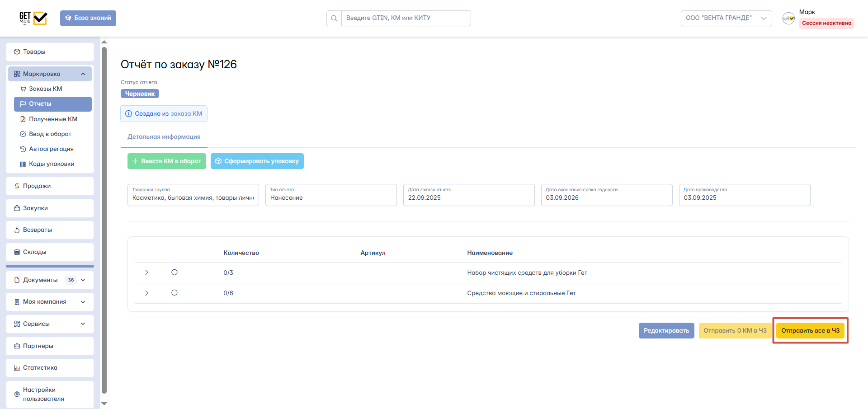Open the Статистика section
This screenshot has height=409, width=868.
click(x=50, y=368)
